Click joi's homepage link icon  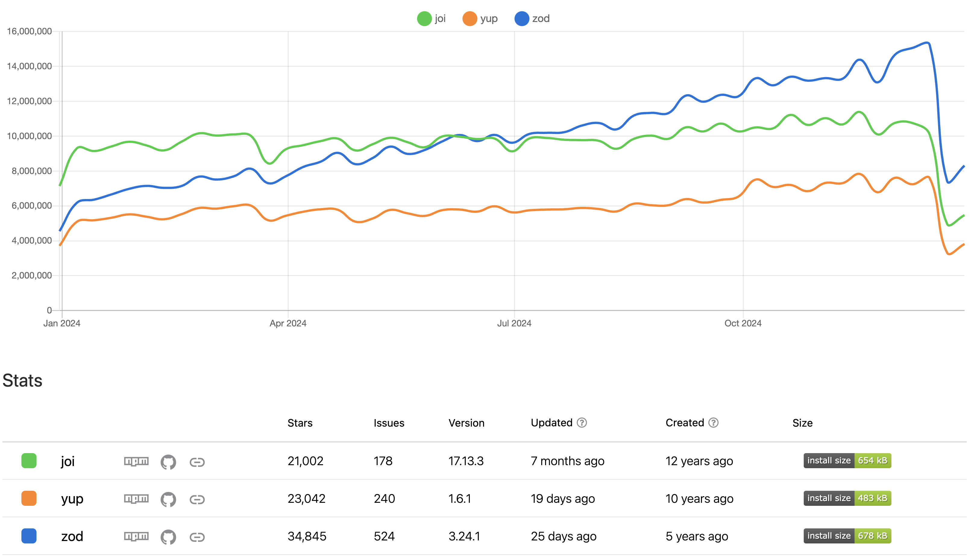[x=197, y=462]
